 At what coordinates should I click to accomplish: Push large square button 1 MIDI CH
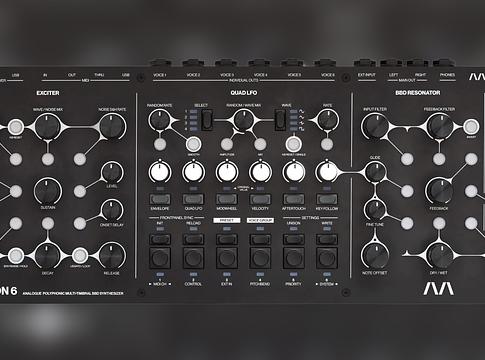[160, 258]
